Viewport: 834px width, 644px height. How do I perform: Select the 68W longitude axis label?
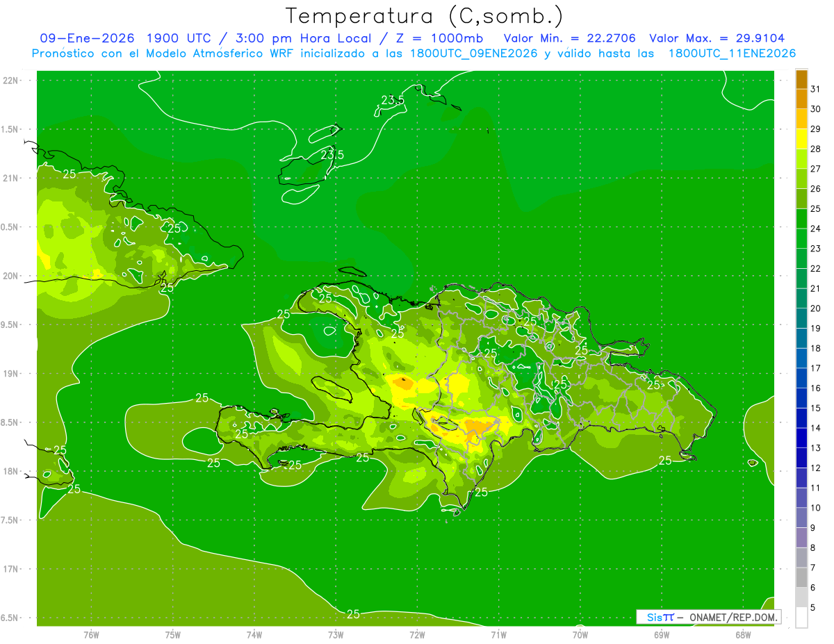point(742,634)
